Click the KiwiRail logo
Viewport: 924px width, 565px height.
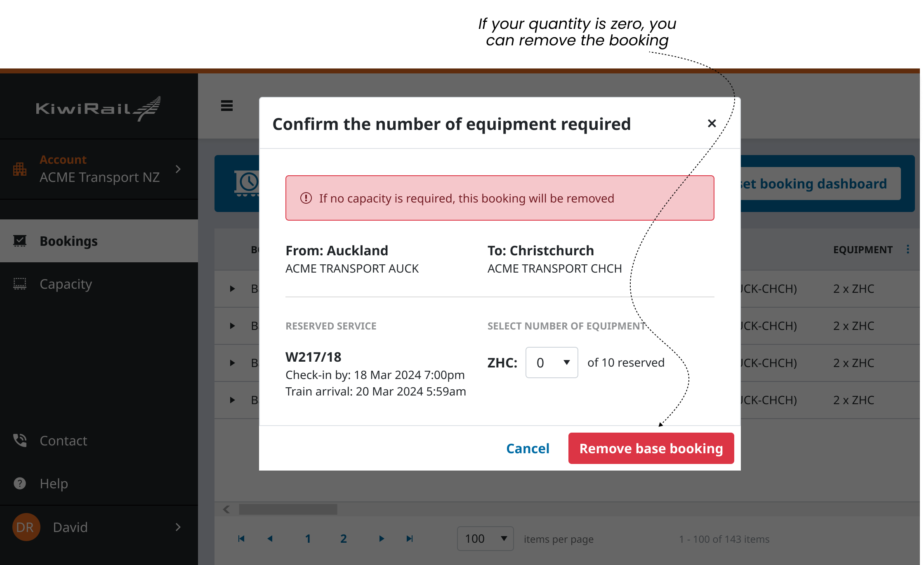pos(99,108)
